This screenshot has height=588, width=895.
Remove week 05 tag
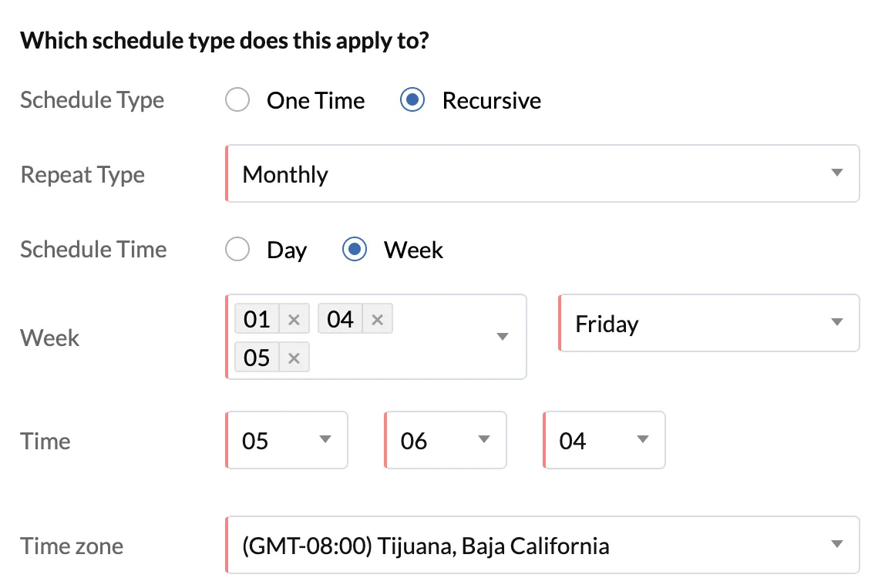pos(294,358)
